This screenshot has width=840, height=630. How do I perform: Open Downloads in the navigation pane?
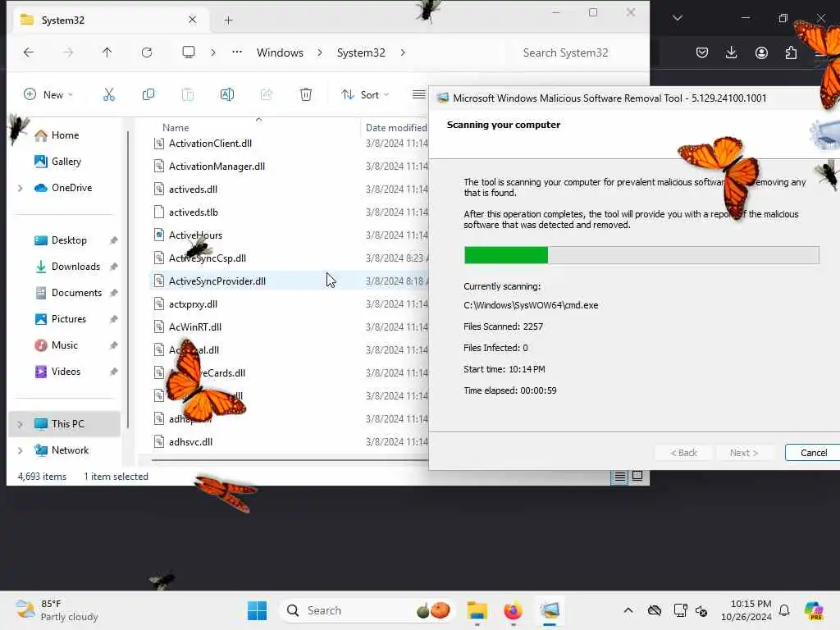click(x=75, y=267)
